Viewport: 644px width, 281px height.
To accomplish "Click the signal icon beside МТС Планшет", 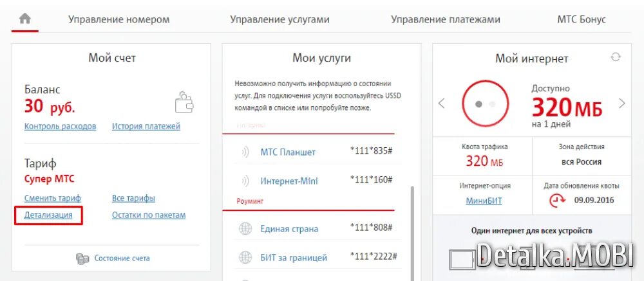I will coord(245,152).
